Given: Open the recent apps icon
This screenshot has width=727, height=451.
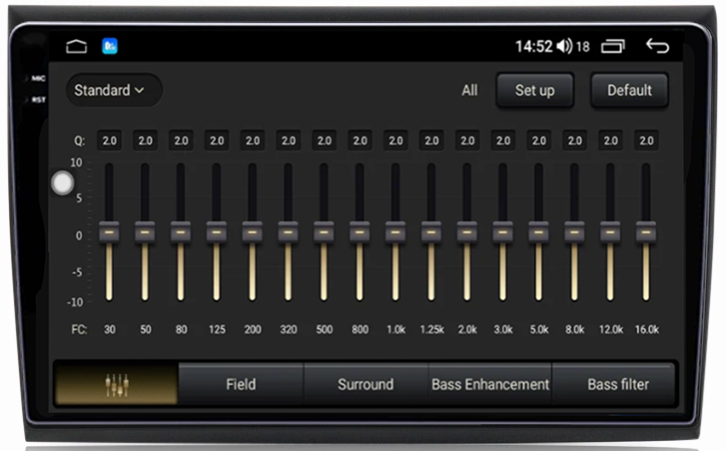Looking at the screenshot, I should click(x=613, y=46).
